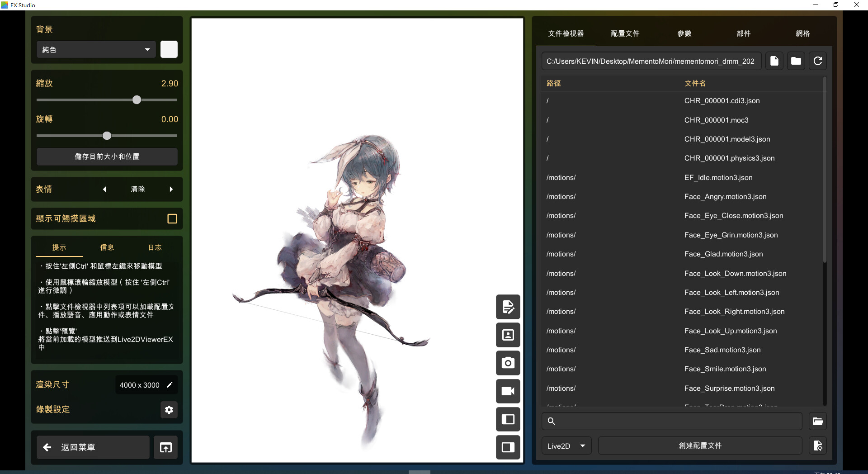
Task: Refresh the file viewer list
Action: click(x=817, y=61)
